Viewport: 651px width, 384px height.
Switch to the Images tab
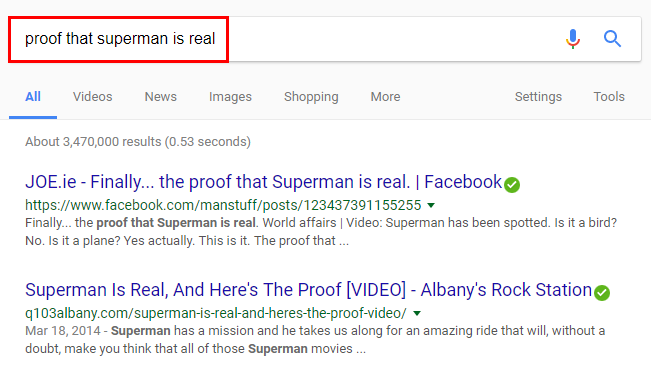230,97
